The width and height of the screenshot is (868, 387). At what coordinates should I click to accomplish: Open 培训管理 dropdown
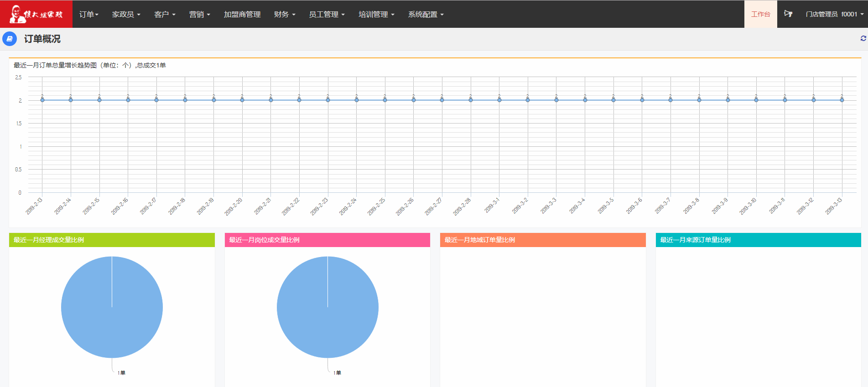click(x=376, y=15)
